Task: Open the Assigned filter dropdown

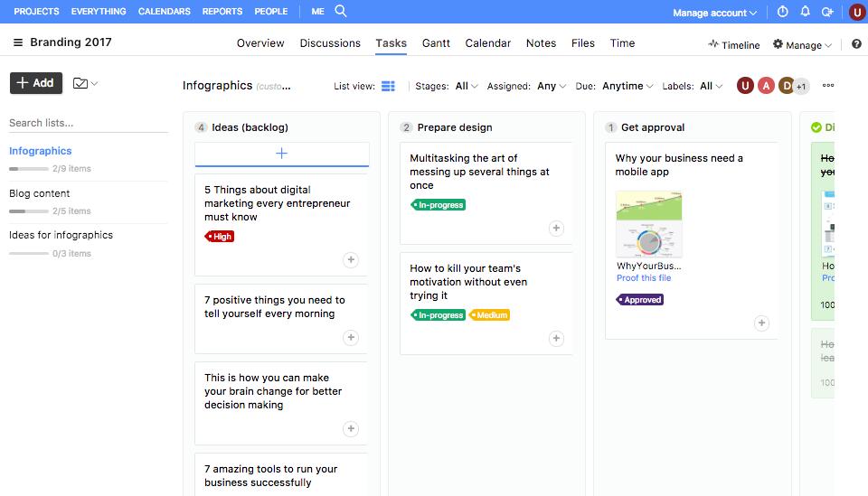Action: coord(552,86)
